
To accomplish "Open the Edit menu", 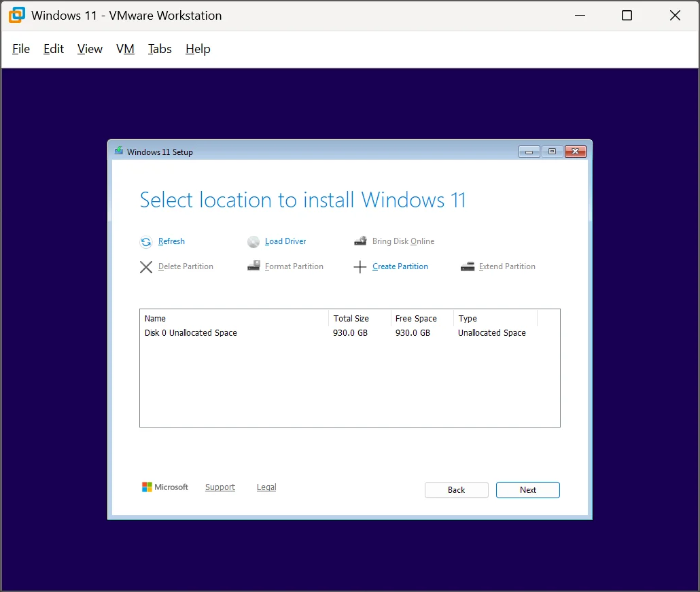I will pos(54,49).
